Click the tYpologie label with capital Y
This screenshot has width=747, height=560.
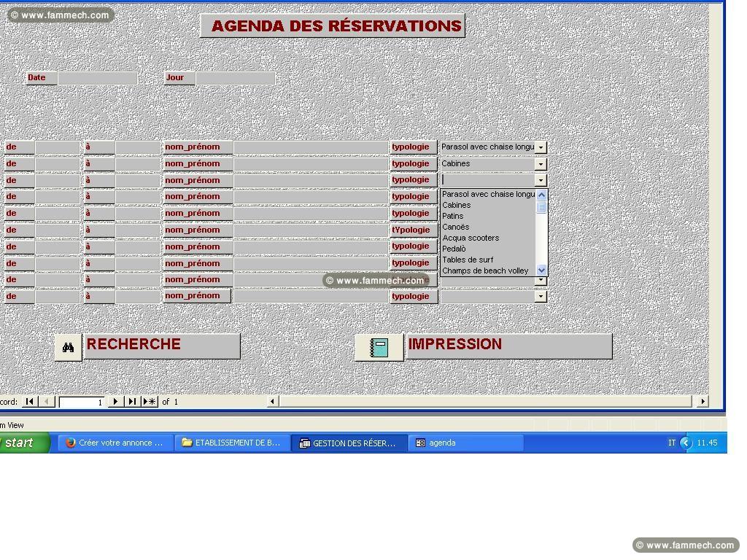point(413,230)
